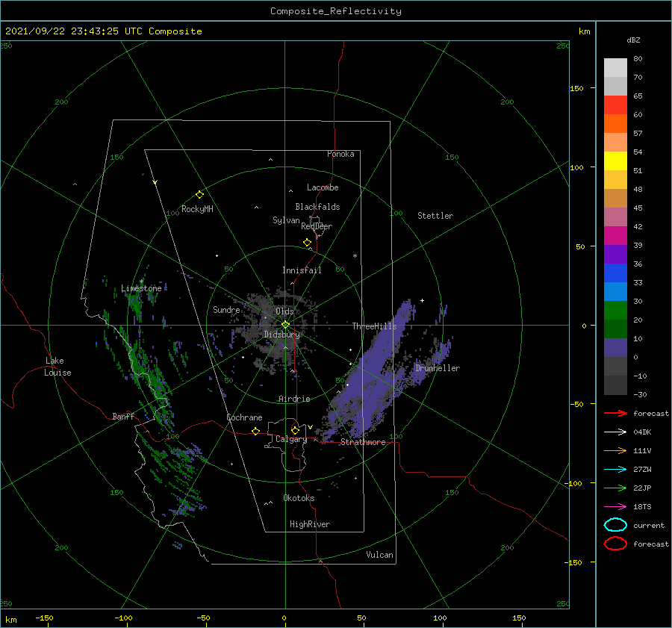Click the red forecast arrow in the legend
This screenshot has height=628, width=672.
(615, 413)
